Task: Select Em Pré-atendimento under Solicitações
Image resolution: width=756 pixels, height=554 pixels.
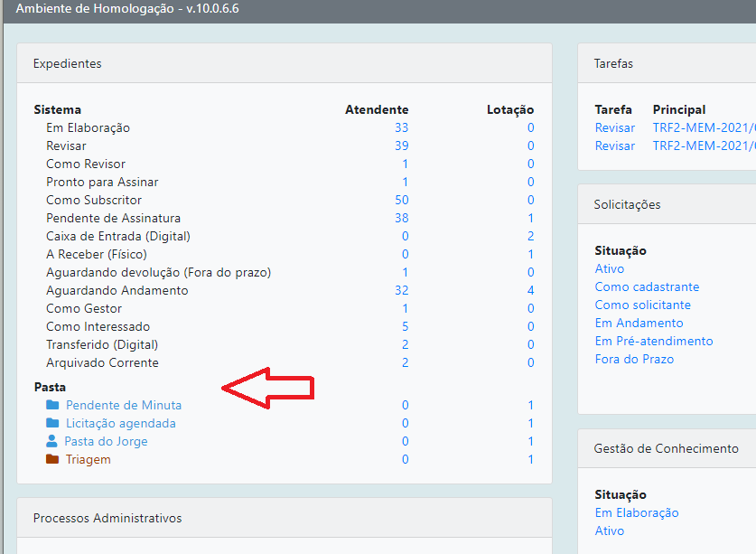Action: 654,341
